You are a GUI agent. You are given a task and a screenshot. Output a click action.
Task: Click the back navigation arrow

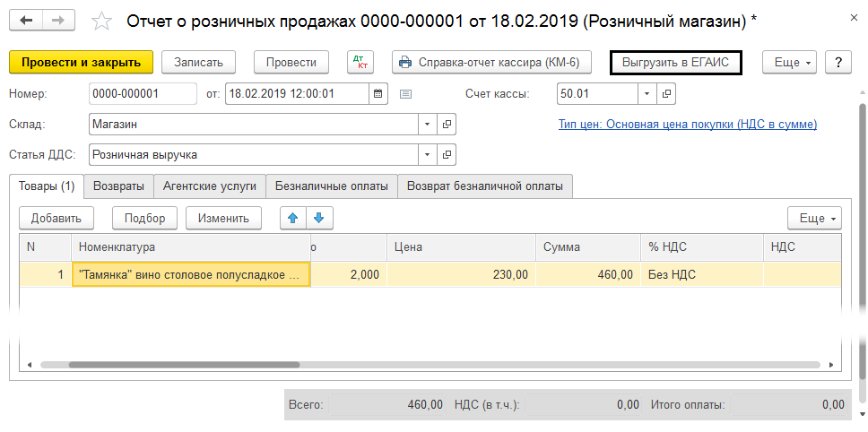coord(29,20)
